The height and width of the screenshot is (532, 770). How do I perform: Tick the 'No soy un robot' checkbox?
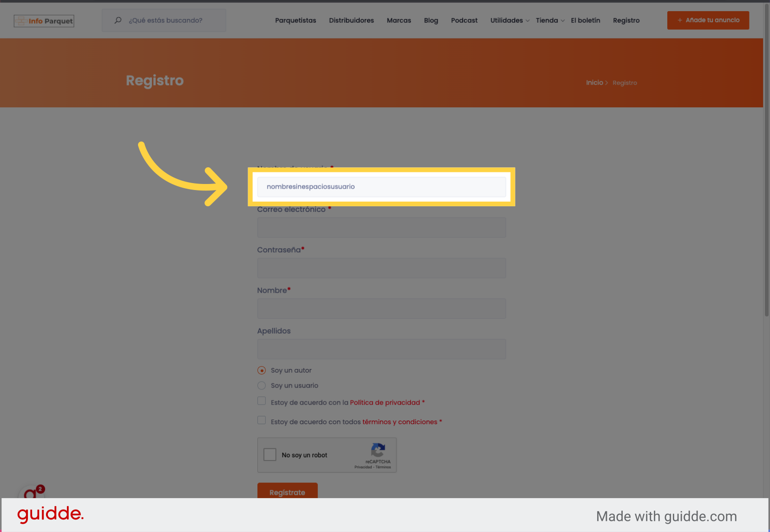coord(270,454)
